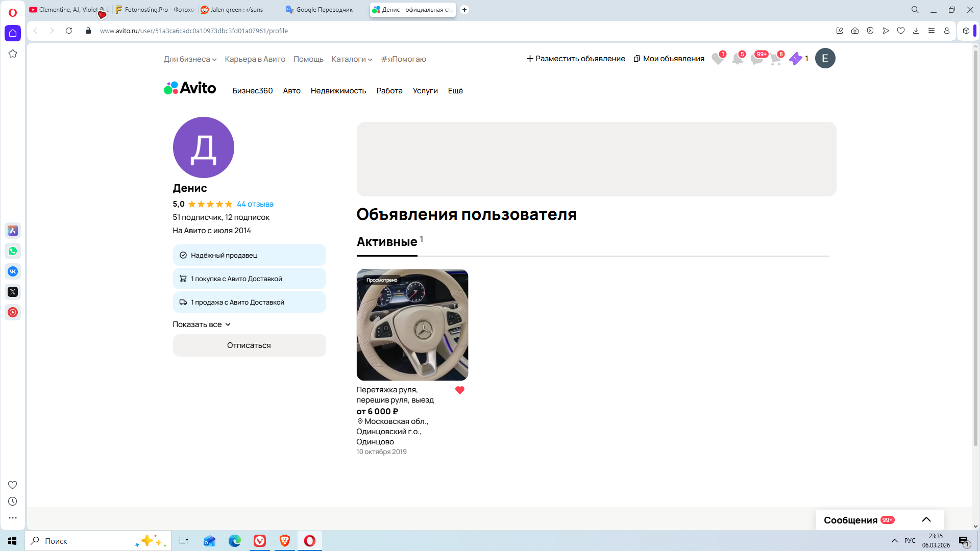Open the messages chat bubble icon
Viewport: 980px width, 551px height.
(756, 59)
